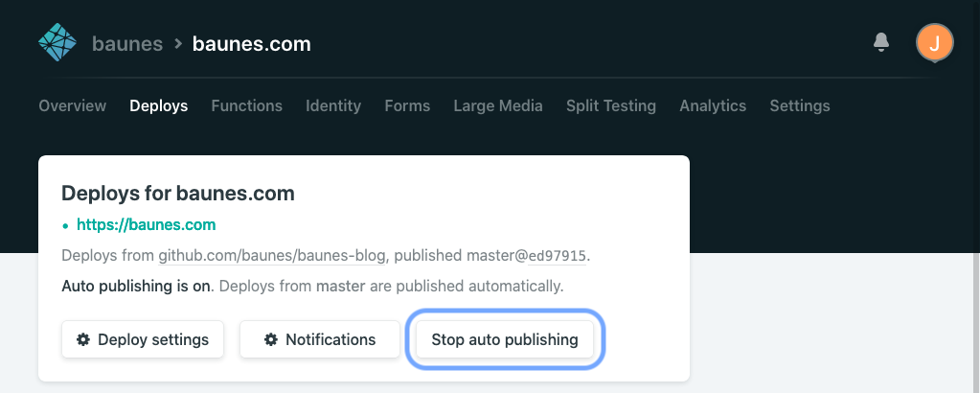Open the Functions tab
980x393 pixels.
(247, 105)
